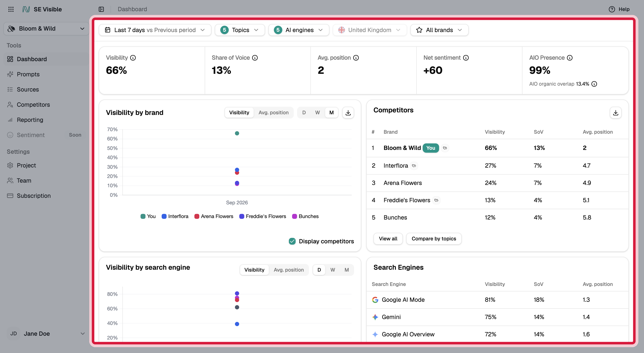
Task: Click the Arena Flowers row in Competitors
Action: 498,183
